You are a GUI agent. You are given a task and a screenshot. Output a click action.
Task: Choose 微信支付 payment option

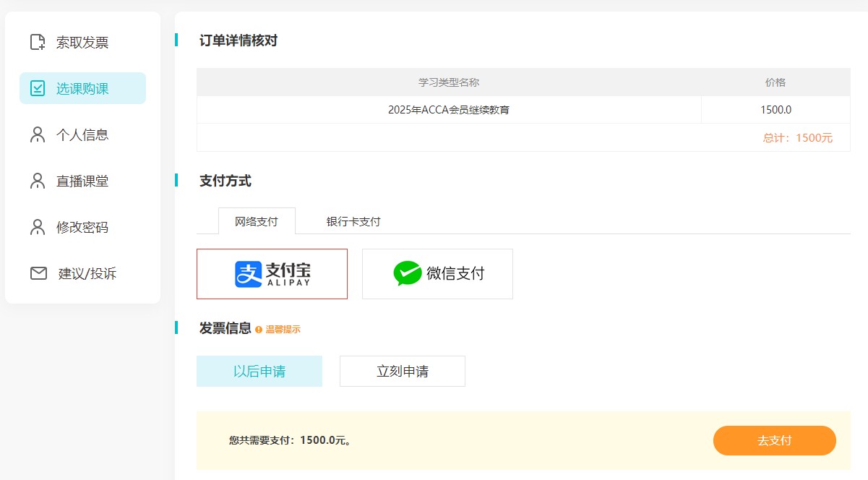click(x=437, y=274)
